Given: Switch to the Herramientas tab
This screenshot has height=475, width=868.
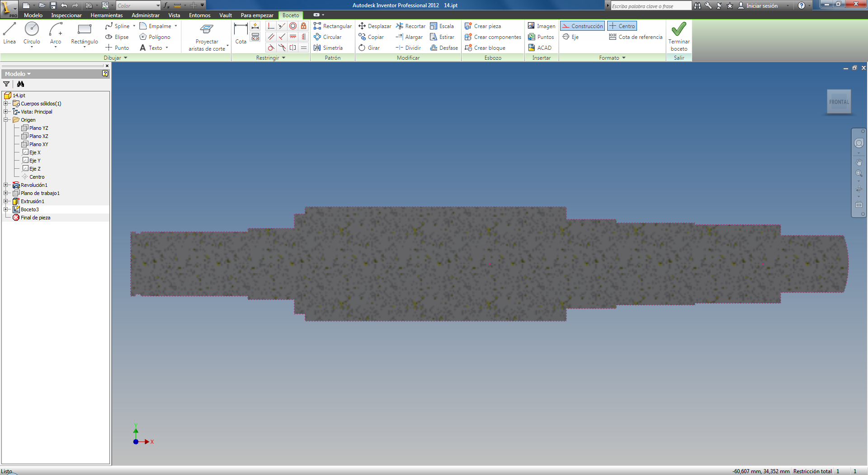Looking at the screenshot, I should point(107,15).
